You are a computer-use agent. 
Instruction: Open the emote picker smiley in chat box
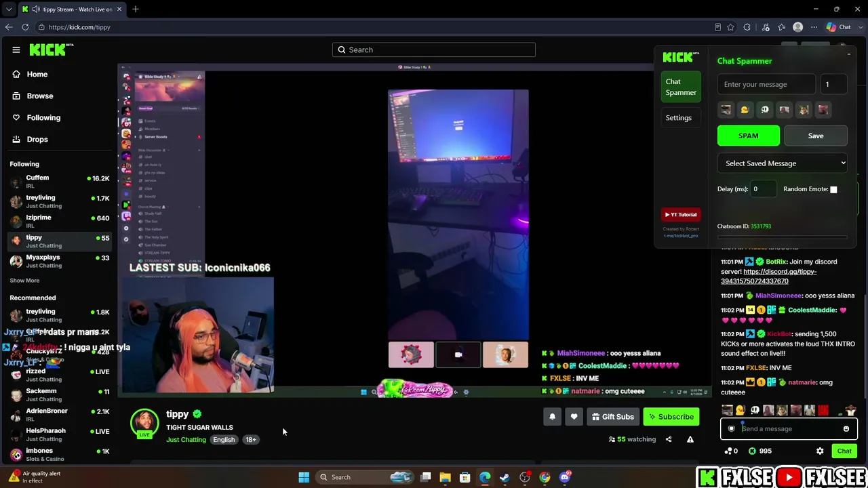coord(846,428)
